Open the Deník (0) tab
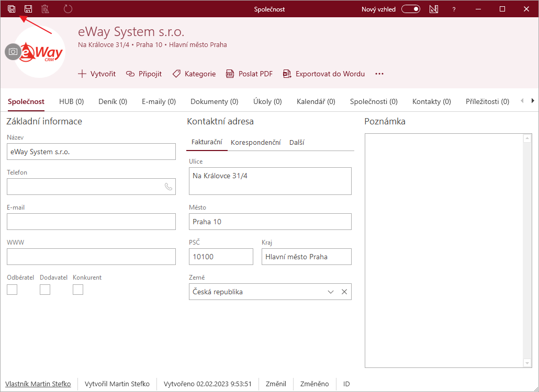 [x=113, y=101]
